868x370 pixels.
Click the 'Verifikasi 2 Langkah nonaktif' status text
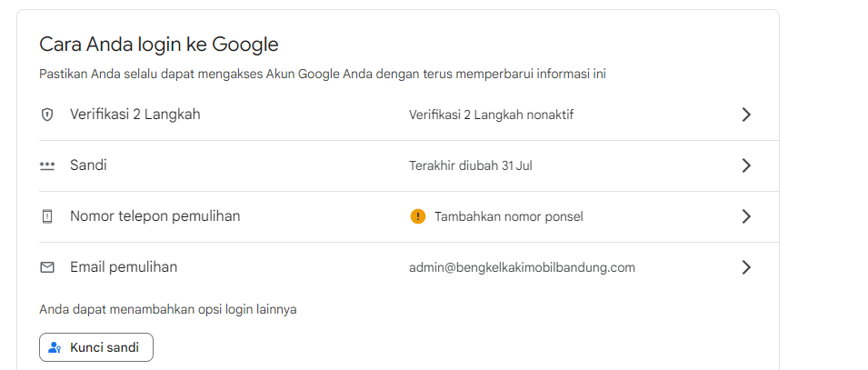tap(491, 115)
